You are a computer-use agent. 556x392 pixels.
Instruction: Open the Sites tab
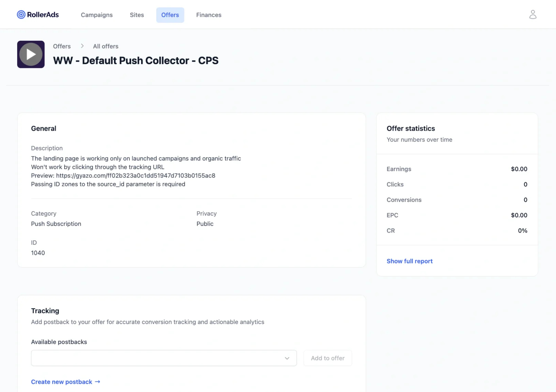pyautogui.click(x=137, y=15)
